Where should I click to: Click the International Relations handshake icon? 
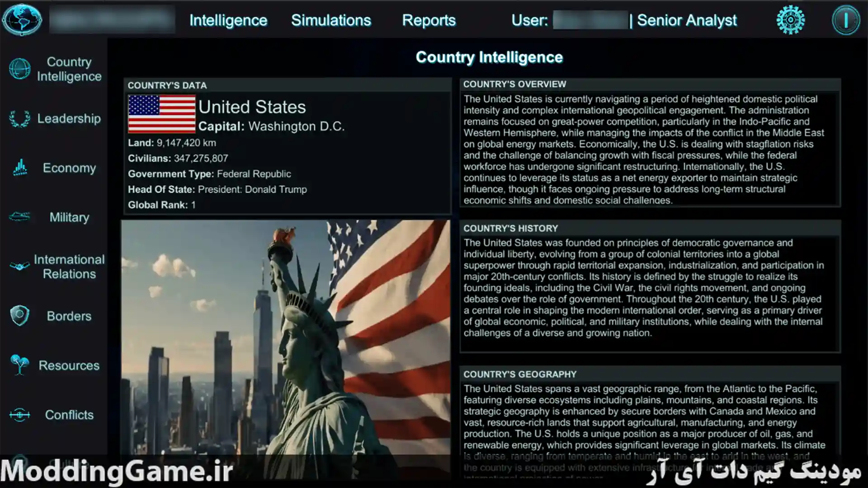coord(20,266)
